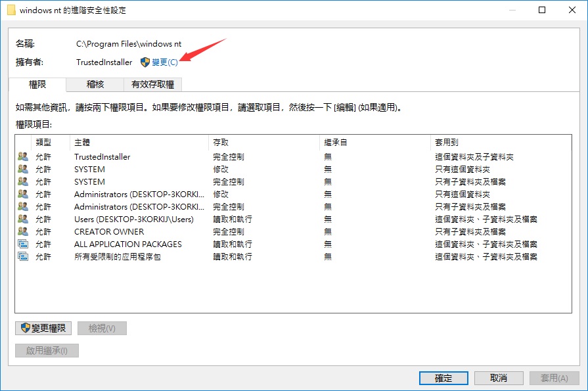Click user icon of CREATOR OWNER row
Viewport: 588px width, 391px height.
pyautogui.click(x=23, y=231)
